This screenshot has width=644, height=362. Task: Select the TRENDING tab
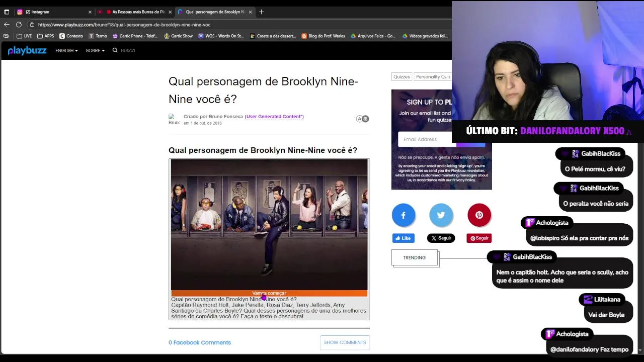(414, 257)
